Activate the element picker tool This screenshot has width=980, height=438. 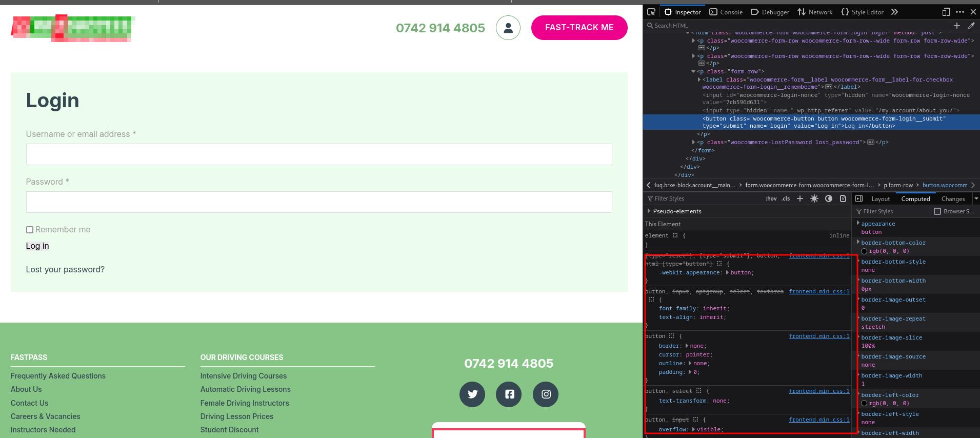coord(651,12)
